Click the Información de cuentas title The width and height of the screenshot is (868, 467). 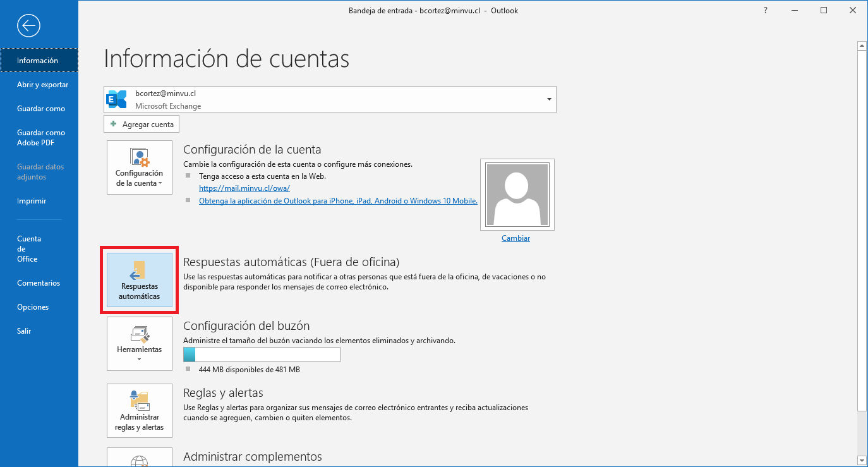(226, 59)
